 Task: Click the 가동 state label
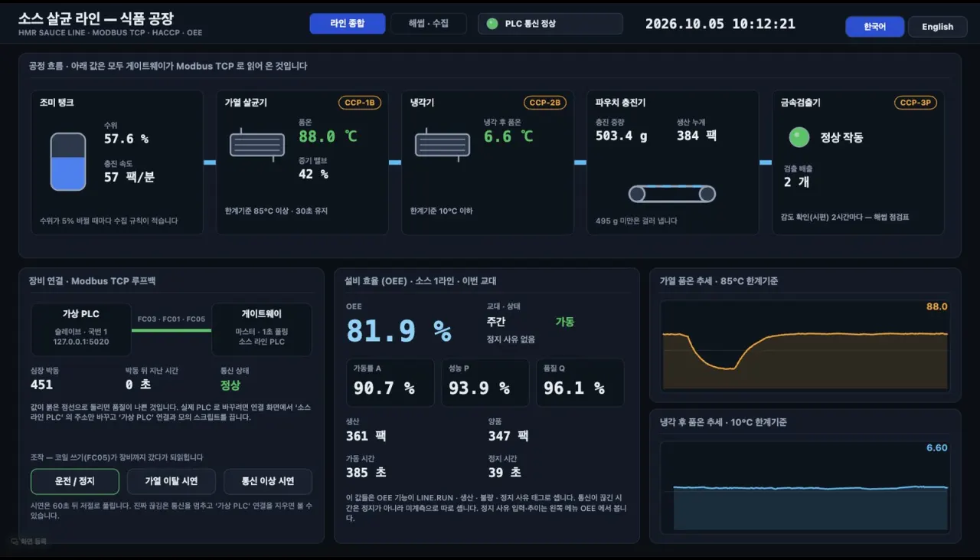click(564, 322)
